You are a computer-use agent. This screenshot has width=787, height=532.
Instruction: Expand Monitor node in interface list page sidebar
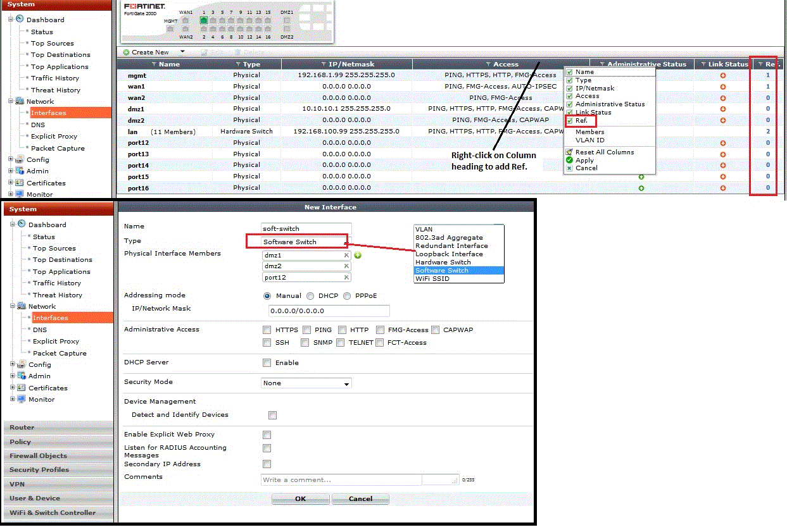pos(11,194)
